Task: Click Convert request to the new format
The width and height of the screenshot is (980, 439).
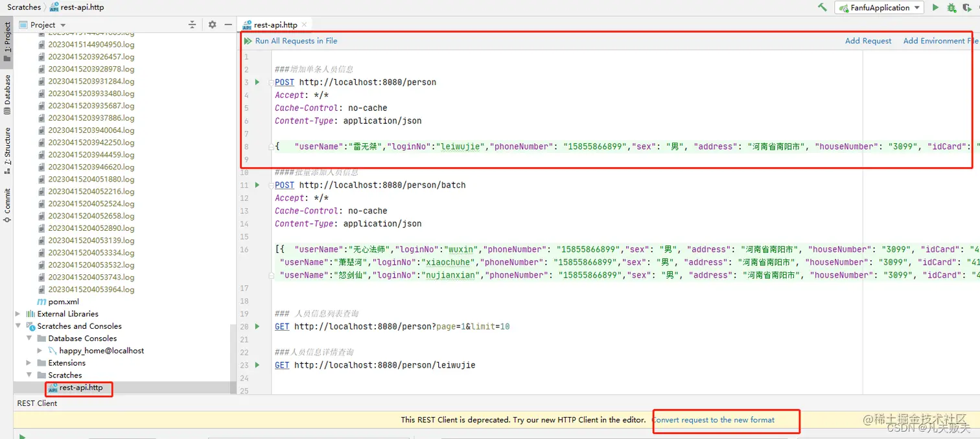Action: (713, 420)
